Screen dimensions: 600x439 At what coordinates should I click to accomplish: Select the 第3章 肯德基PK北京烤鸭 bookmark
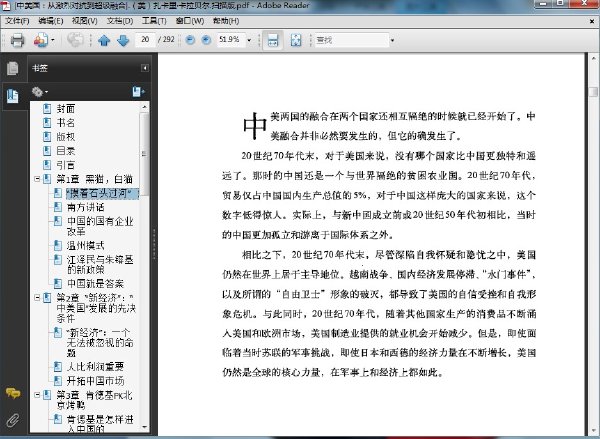(x=95, y=400)
